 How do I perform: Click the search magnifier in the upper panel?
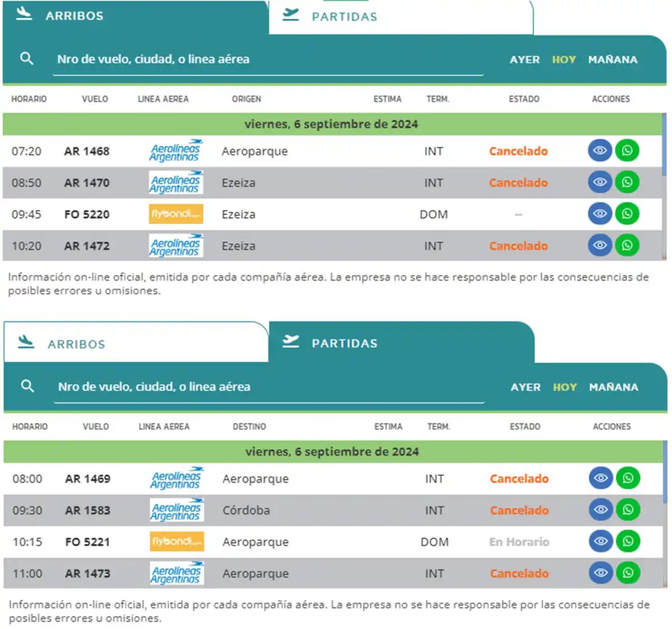(x=26, y=58)
